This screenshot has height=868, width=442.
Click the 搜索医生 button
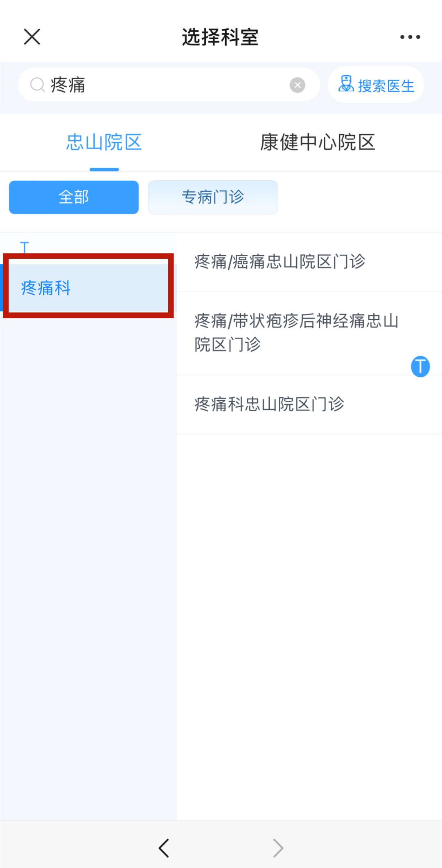pyautogui.click(x=376, y=85)
